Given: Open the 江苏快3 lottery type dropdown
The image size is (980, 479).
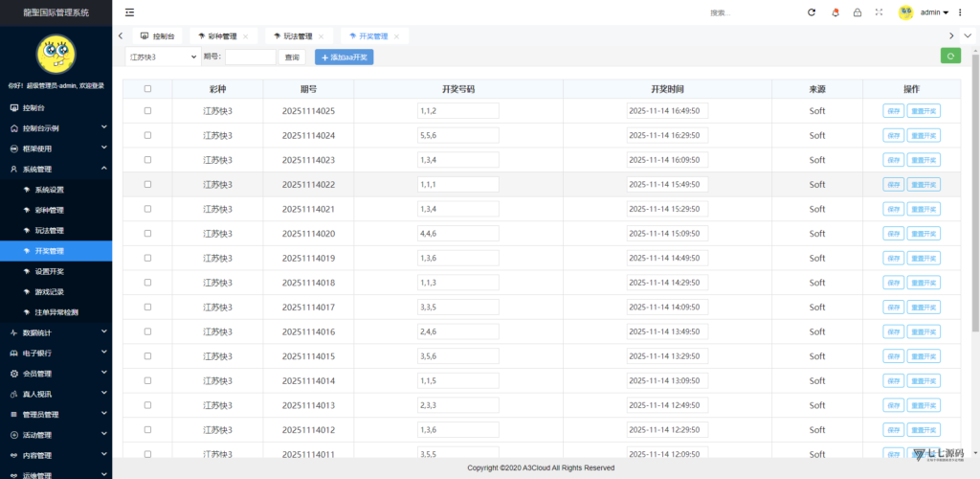Looking at the screenshot, I should point(162,57).
